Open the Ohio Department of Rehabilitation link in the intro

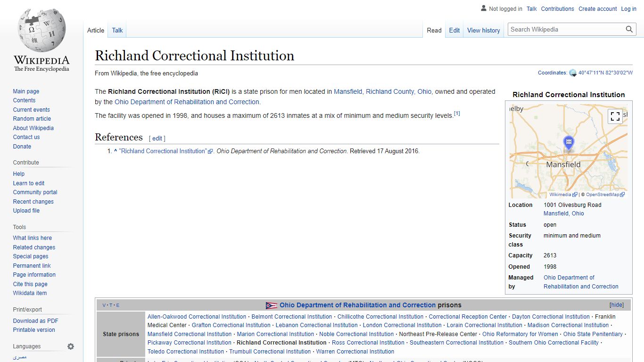click(187, 102)
